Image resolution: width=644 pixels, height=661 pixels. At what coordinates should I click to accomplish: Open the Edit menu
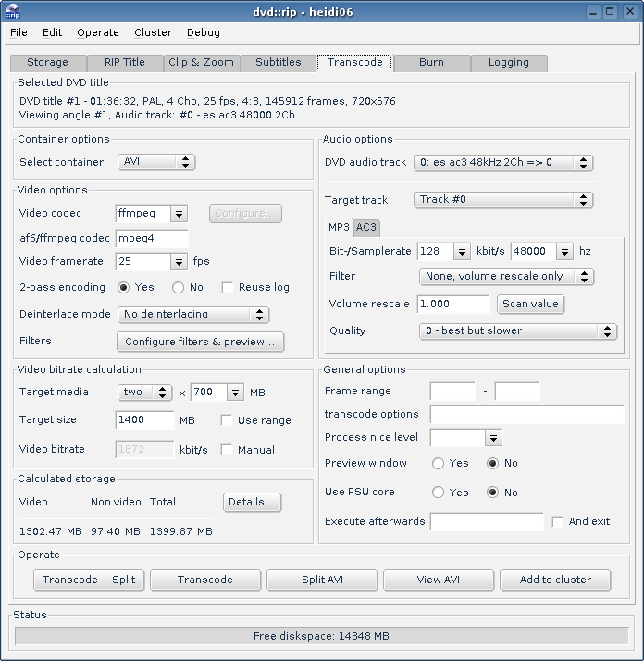click(x=52, y=32)
